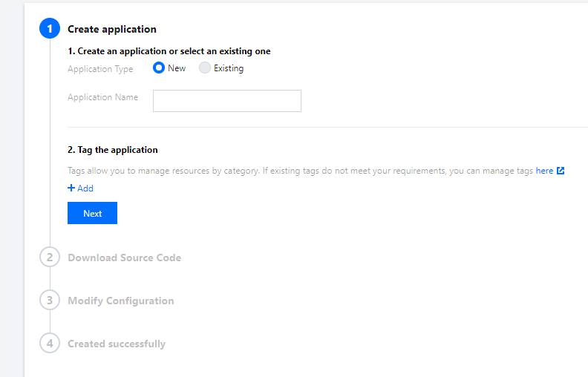The width and height of the screenshot is (588, 377).
Task: Open the 'here' manage tags link
Action: (x=544, y=171)
